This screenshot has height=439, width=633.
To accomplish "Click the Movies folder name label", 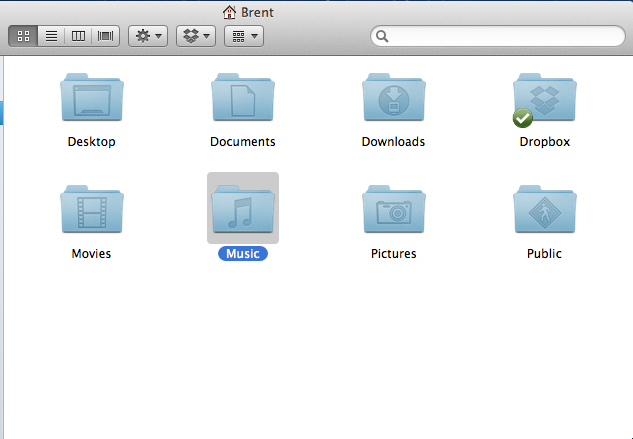I will tap(91, 254).
